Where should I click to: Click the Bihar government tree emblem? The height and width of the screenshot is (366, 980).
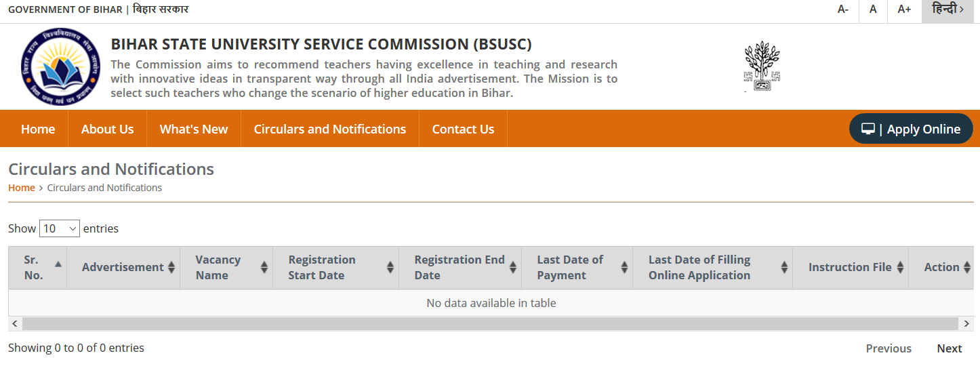762,66
